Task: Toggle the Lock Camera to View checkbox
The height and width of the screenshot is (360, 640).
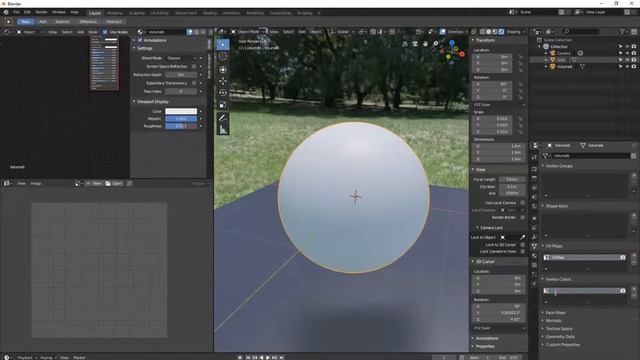Action: pyautogui.click(x=522, y=251)
